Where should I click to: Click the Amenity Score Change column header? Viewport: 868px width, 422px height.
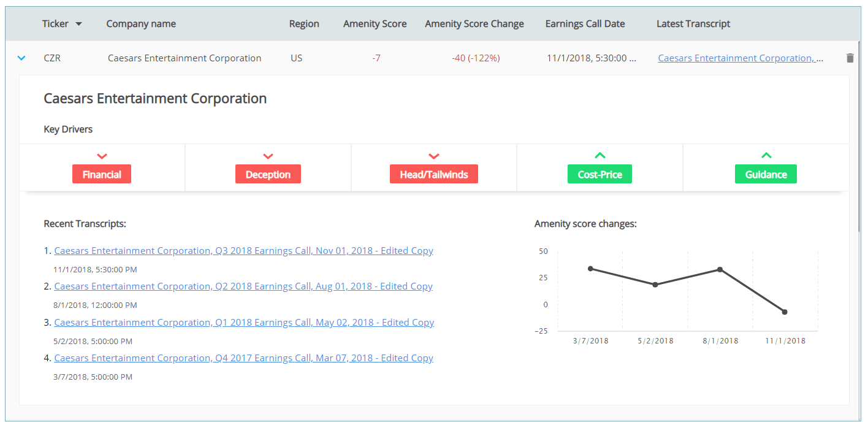pyautogui.click(x=474, y=24)
